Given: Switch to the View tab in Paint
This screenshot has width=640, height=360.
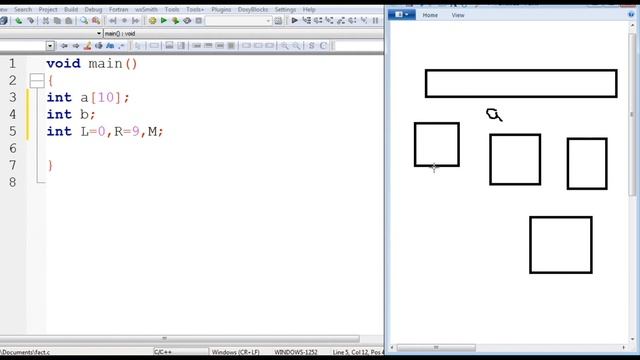Looking at the screenshot, I should tap(458, 15).
